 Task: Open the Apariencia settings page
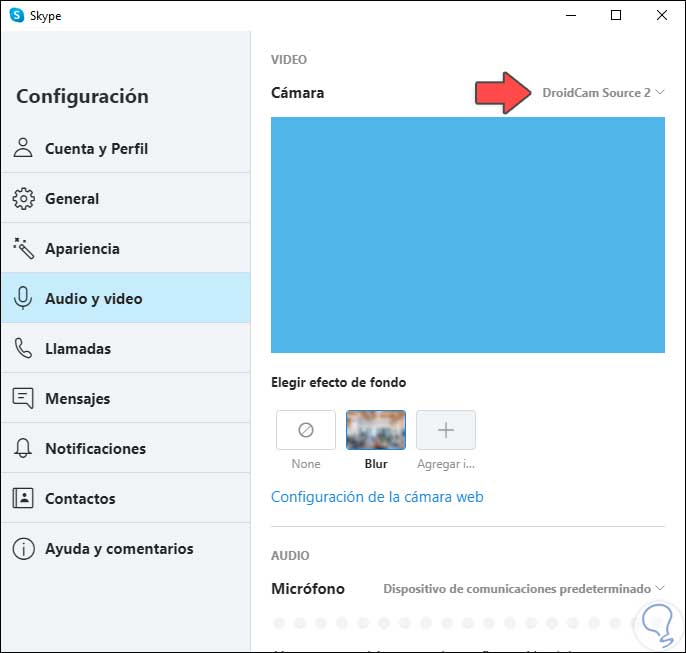coord(126,248)
